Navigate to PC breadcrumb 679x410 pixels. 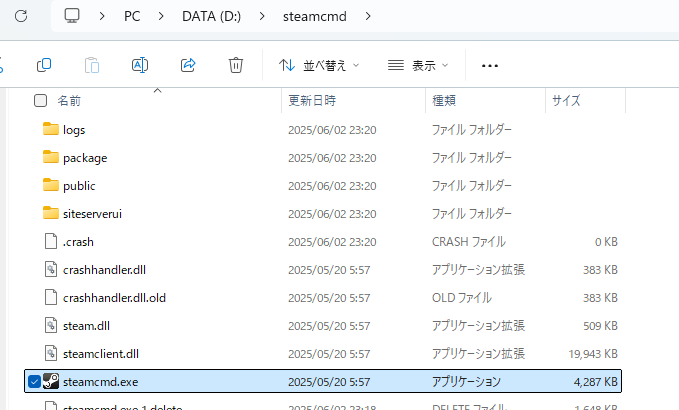click(132, 16)
